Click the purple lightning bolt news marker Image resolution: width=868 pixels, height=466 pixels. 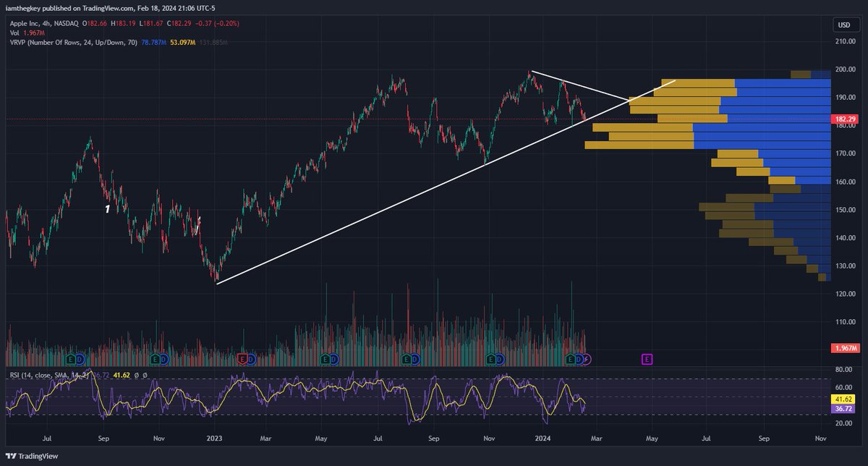click(x=587, y=359)
